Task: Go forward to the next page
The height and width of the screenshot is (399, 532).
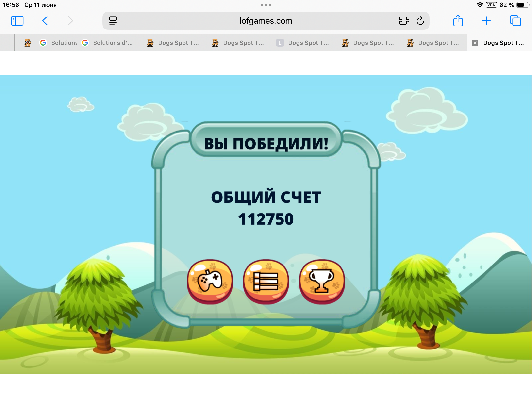Action: click(x=71, y=21)
